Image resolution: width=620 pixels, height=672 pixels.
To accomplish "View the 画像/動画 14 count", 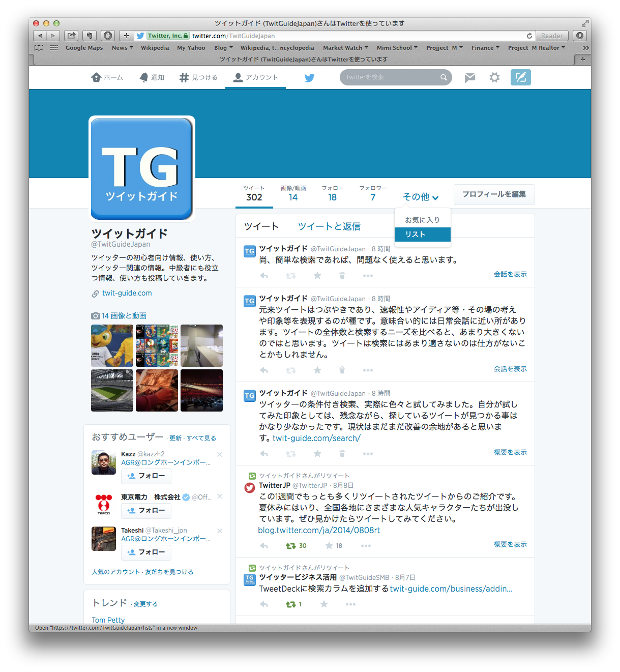I will (293, 193).
